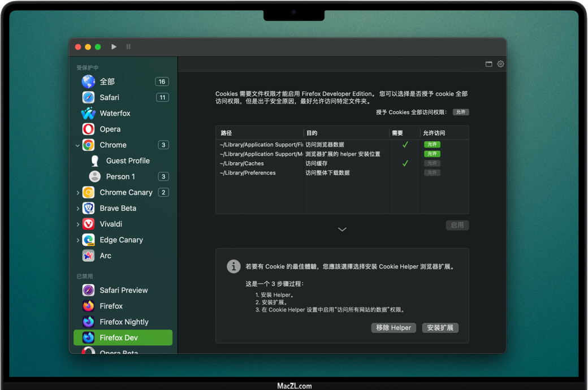The width and height of the screenshot is (588, 390).
Task: Select the Waterfox browser icon
Action: [x=88, y=114]
